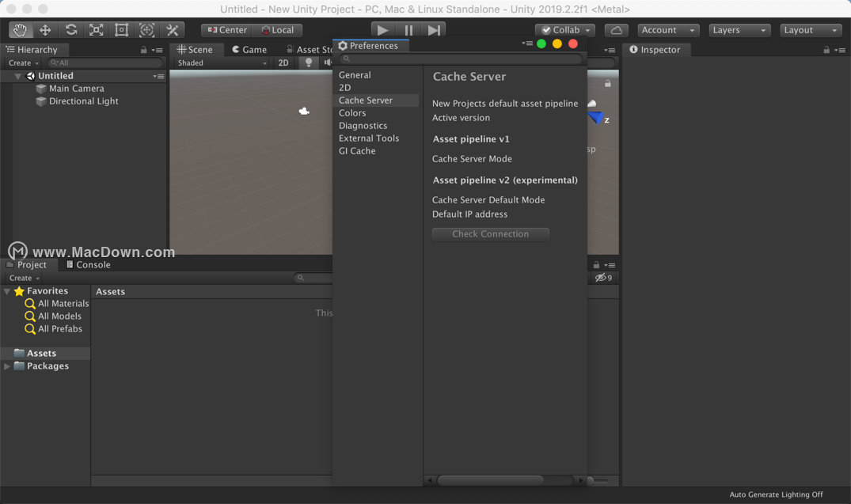Image resolution: width=851 pixels, height=504 pixels.
Task: Click the Preferences horizontal scrollbar
Action: point(490,480)
